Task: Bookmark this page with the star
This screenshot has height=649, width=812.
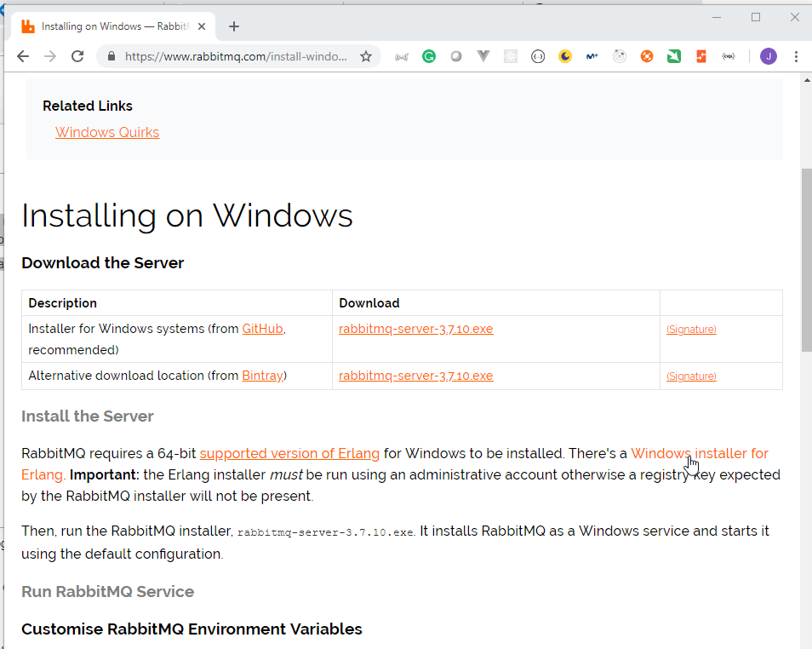Action: click(366, 56)
